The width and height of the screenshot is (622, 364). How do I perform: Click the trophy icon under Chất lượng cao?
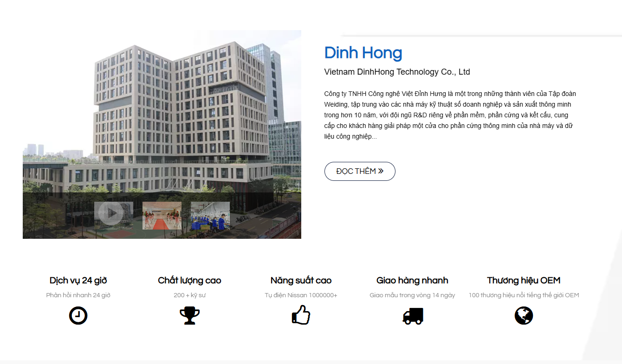tap(189, 316)
